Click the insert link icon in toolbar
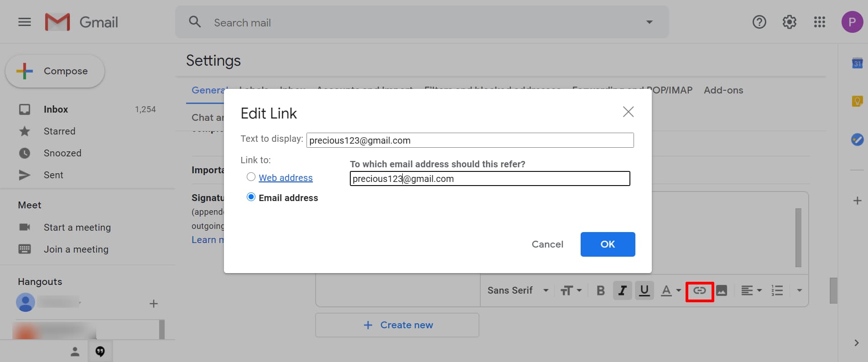Screen dimensions: 868x362 (699, 290)
